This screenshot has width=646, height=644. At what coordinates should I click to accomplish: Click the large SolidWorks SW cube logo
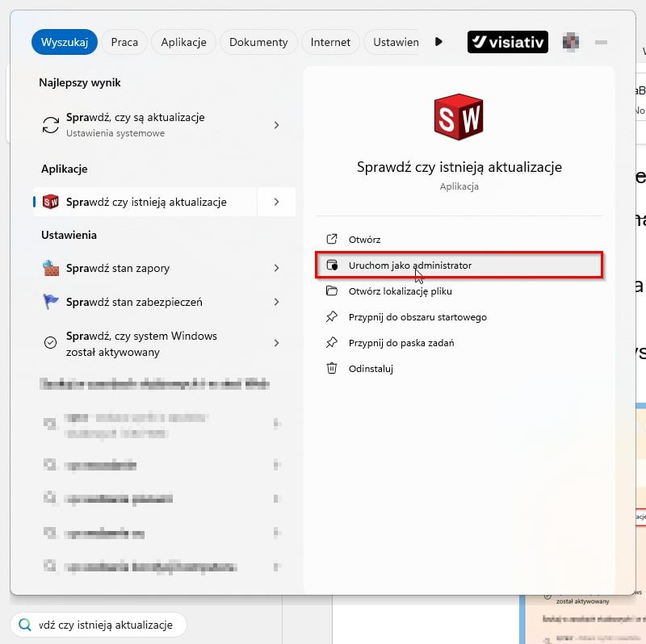[459, 117]
